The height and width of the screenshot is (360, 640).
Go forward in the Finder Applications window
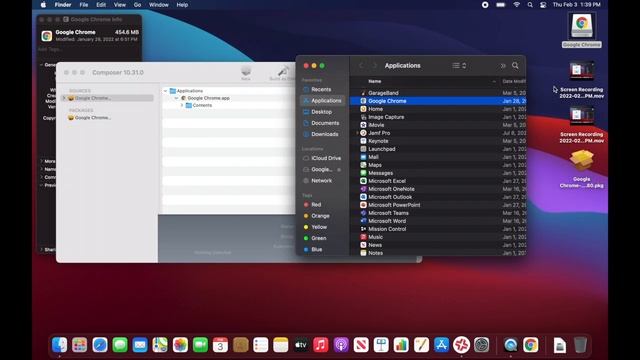pos(375,66)
